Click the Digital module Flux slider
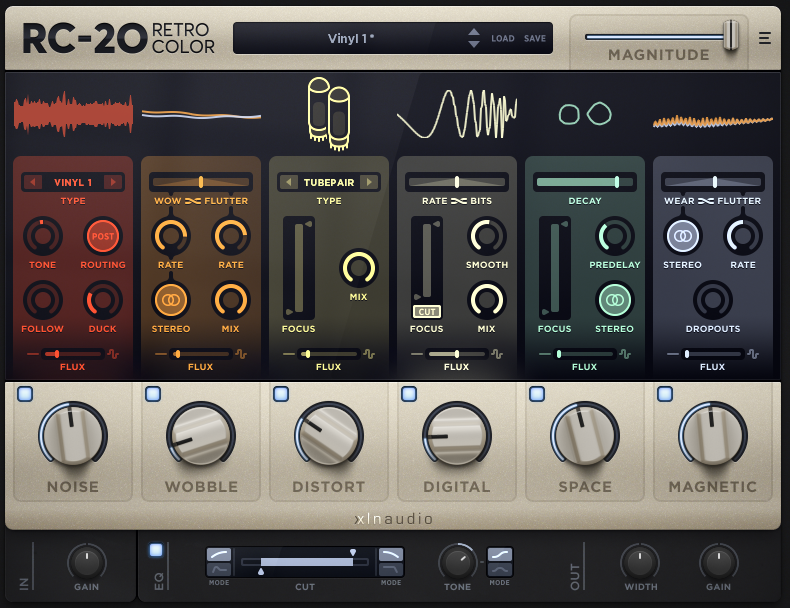This screenshot has height=608, width=790. [x=457, y=354]
